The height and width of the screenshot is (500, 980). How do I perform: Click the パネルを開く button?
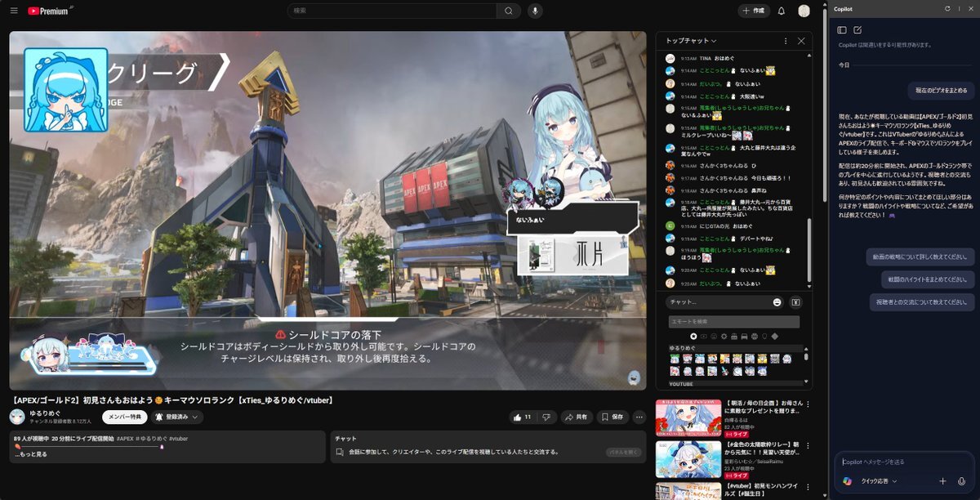pos(624,452)
